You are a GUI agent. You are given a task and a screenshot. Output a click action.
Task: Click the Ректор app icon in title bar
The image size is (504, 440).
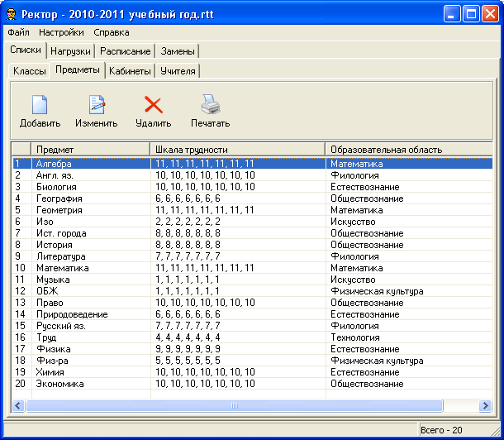tap(12, 14)
